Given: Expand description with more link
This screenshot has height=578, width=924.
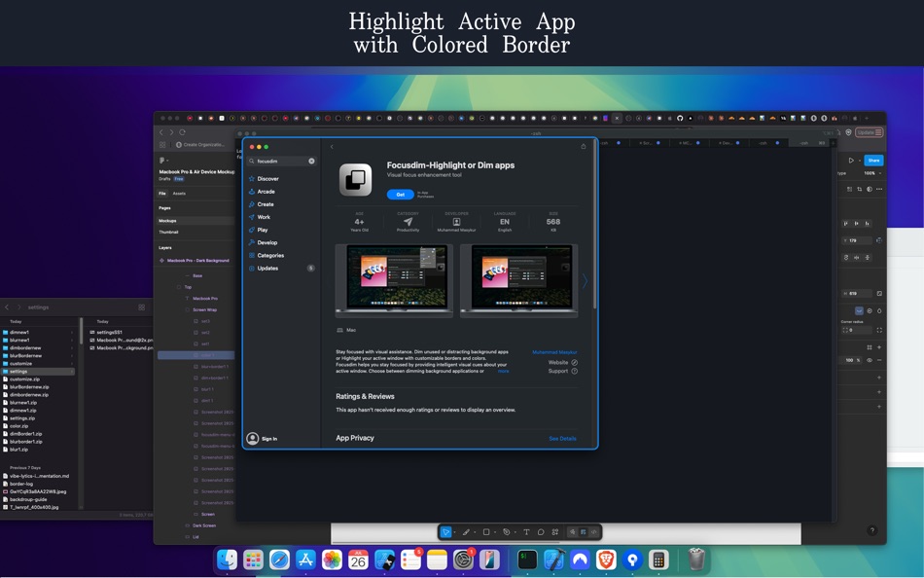Looking at the screenshot, I should click(503, 371).
